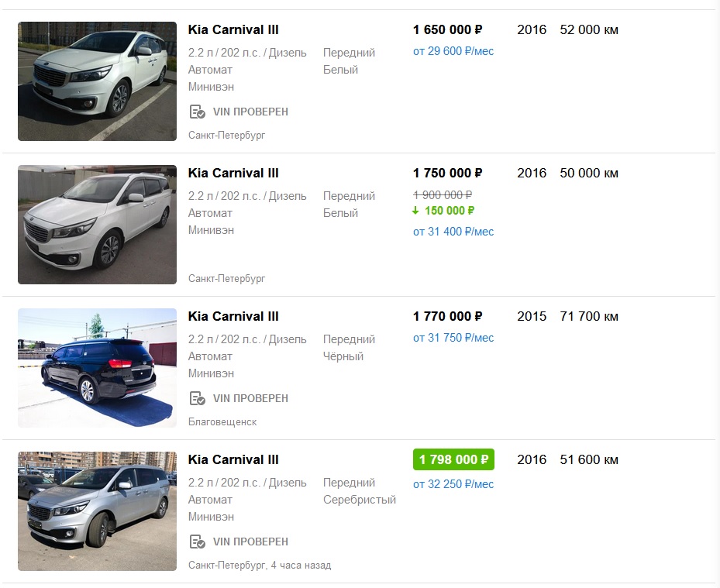Click VIN ПРОВЕРЕН label on first listing

pyautogui.click(x=250, y=112)
